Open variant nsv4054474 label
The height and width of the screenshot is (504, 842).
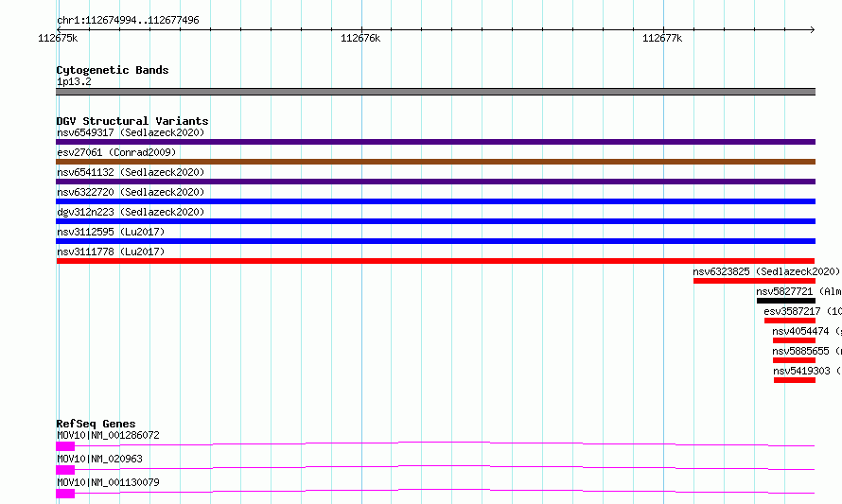(x=807, y=331)
